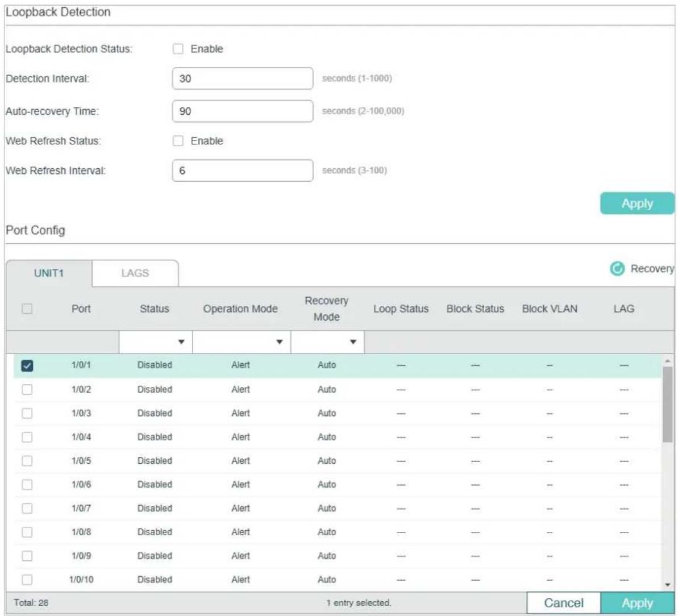Select the checkbox for port 1/0/10
Screen dimensions: 678x616
tap(27, 579)
